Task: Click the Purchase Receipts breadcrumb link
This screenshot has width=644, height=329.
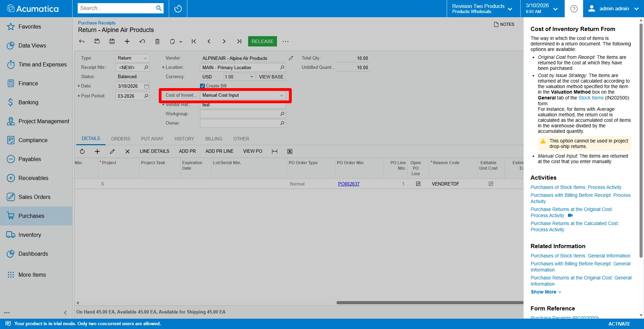Action: 97,23
